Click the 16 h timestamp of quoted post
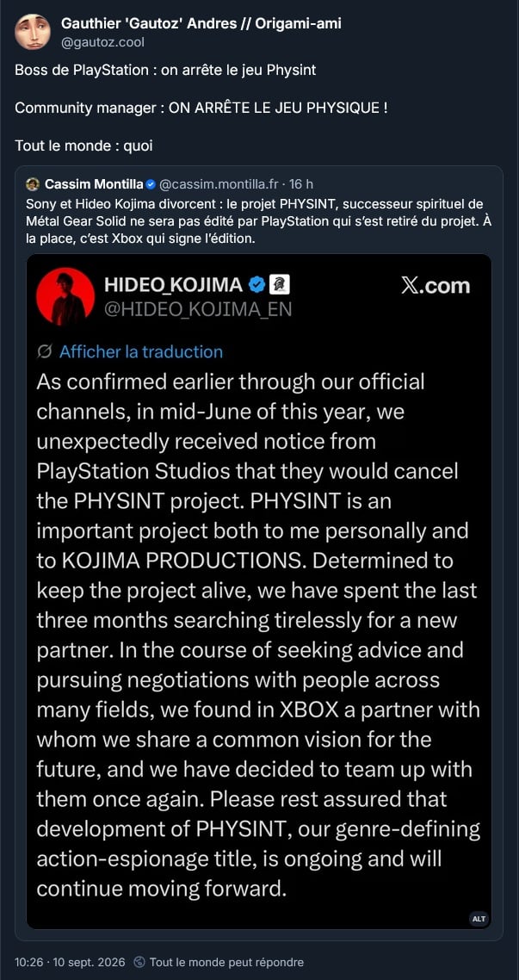Screen dimensions: 519x980 pyautogui.click(x=301, y=183)
